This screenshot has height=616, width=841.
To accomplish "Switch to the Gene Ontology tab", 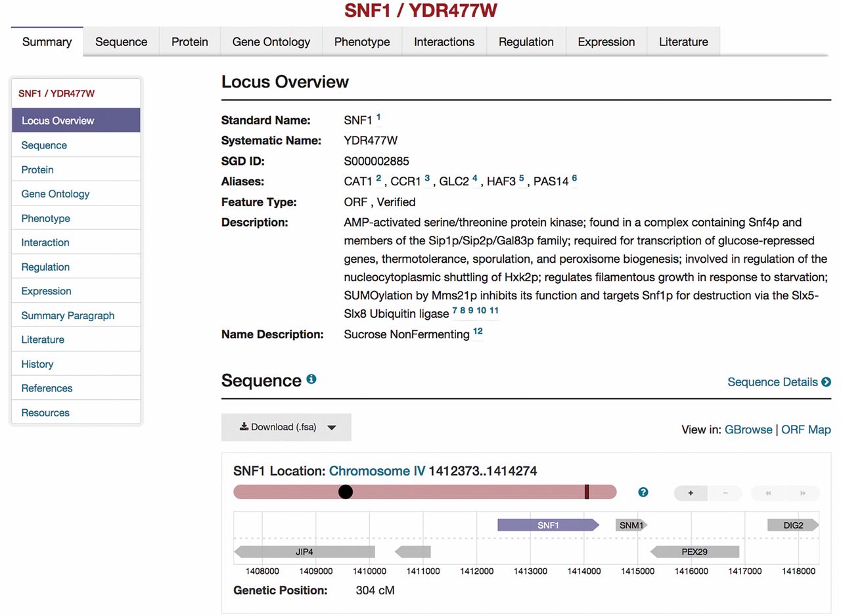I will click(x=271, y=42).
